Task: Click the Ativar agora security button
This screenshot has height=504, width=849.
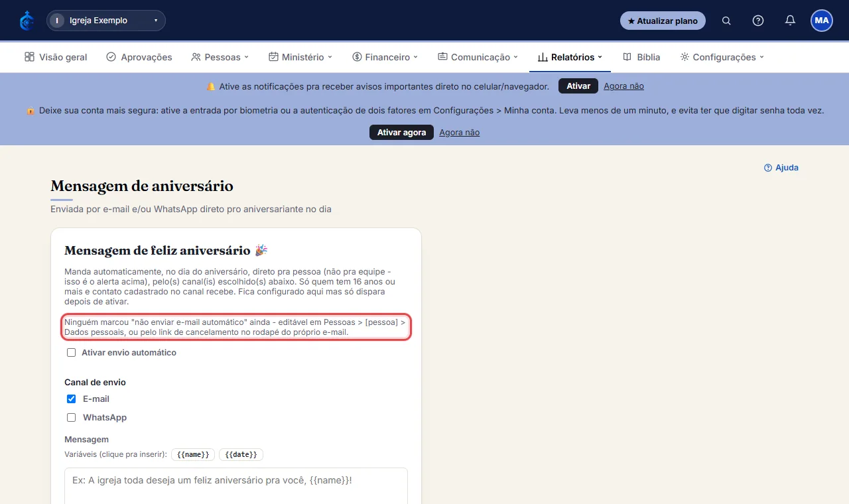Action: pos(401,133)
